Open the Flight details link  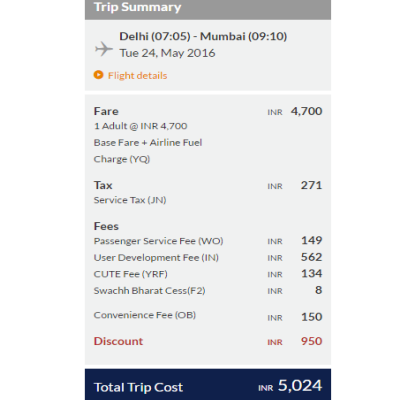(x=137, y=75)
